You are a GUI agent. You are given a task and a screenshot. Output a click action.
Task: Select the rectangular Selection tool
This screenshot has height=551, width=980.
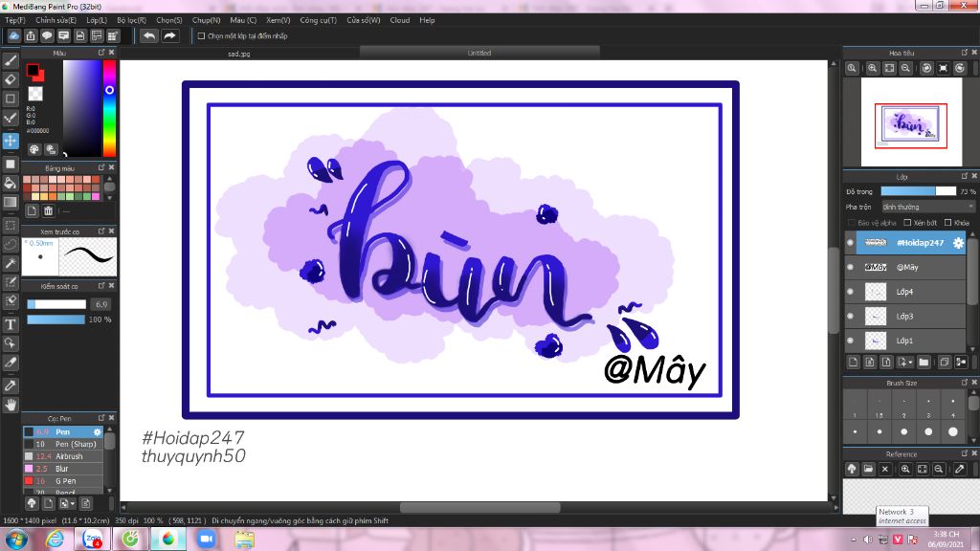click(10, 225)
